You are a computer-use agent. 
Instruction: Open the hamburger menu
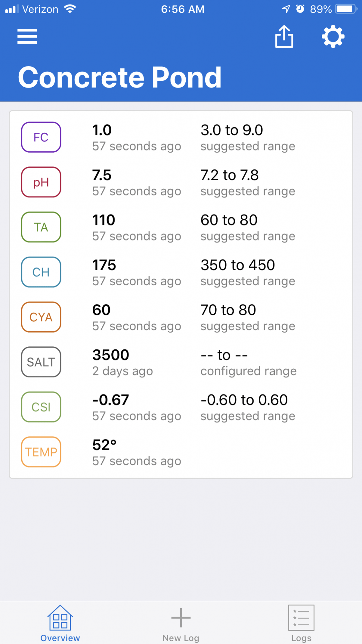[27, 36]
